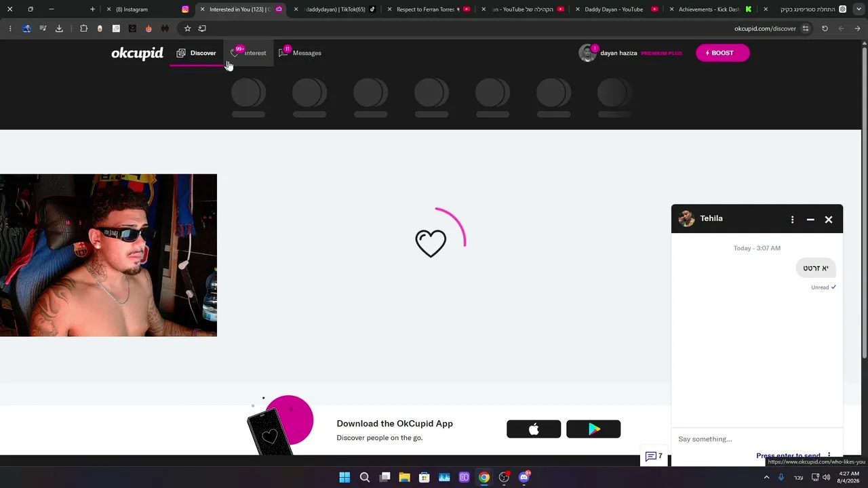Click the microphone tray icon
This screenshot has height=488, width=868.
coord(781,477)
